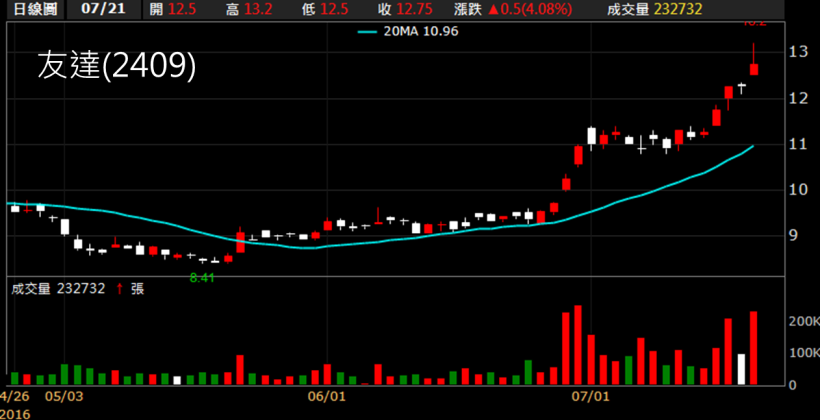The height and width of the screenshot is (420, 820).
Task: Click the 13 price axis label
Action: (800, 52)
